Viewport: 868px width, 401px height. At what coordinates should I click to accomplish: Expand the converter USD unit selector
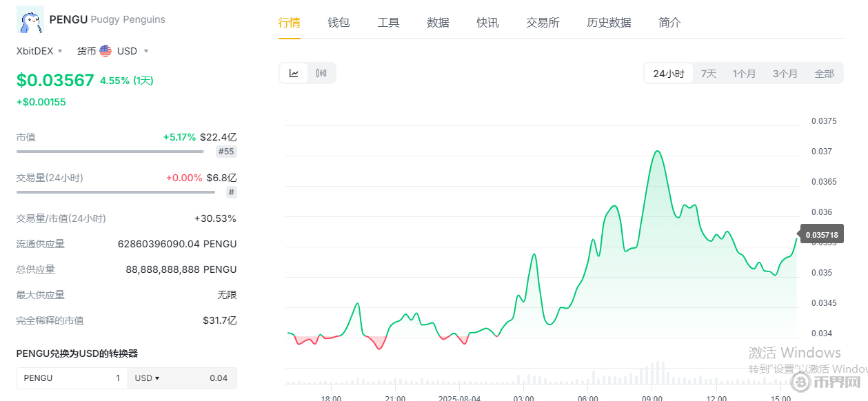[147, 378]
